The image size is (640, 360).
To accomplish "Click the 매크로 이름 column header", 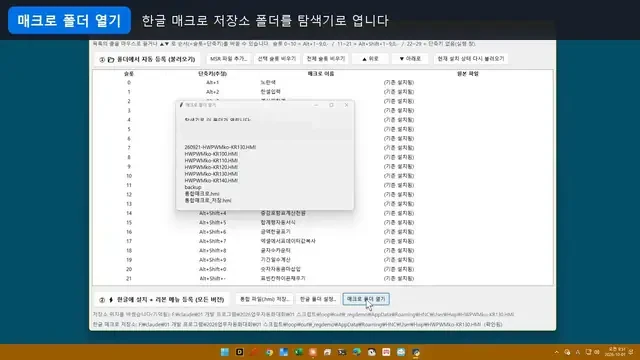I will 321,74.
